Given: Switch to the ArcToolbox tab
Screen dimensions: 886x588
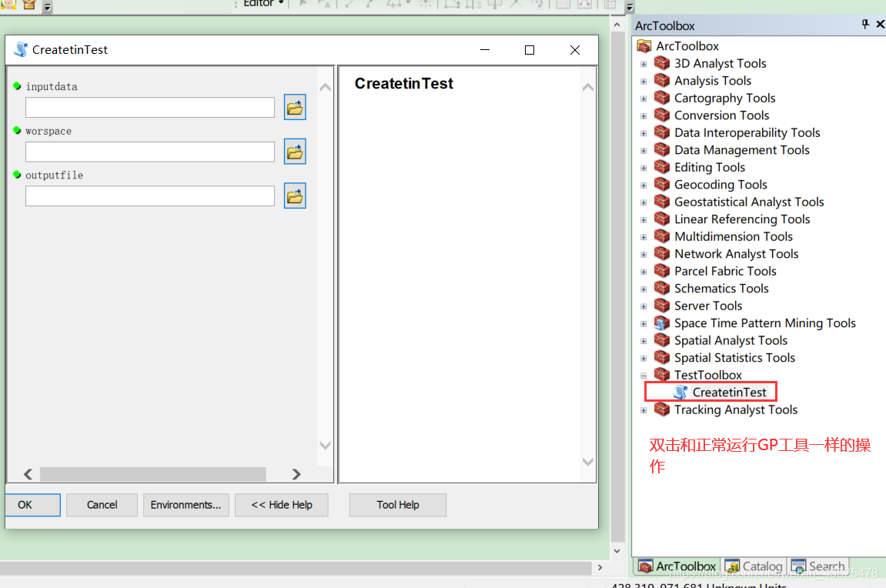Looking at the screenshot, I should 677,566.
